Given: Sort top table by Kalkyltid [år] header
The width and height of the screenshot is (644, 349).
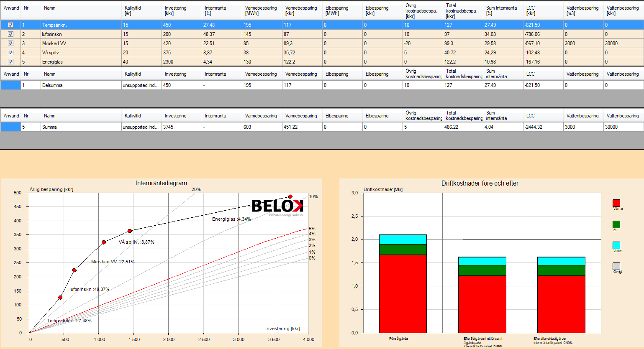Looking at the screenshot, I should (142, 10).
